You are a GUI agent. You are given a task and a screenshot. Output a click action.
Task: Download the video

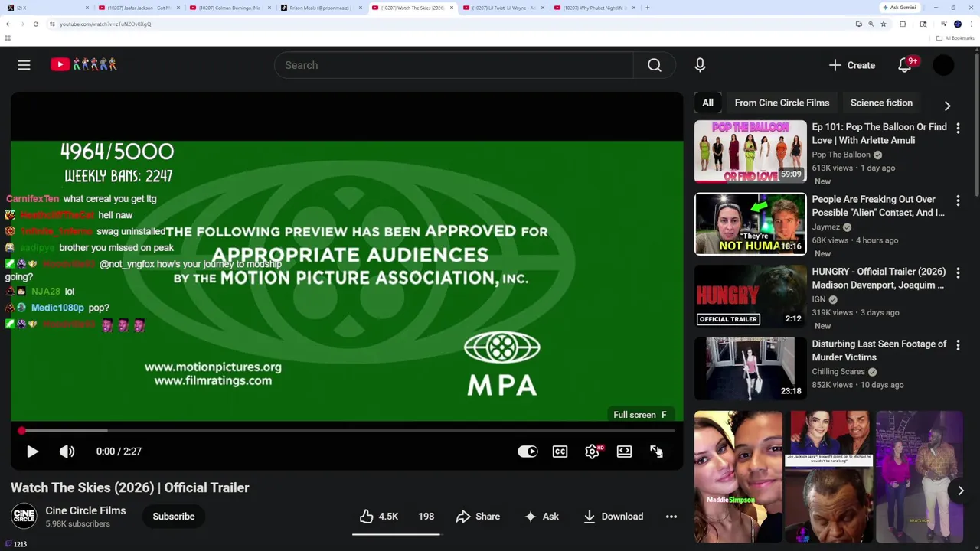tap(613, 517)
